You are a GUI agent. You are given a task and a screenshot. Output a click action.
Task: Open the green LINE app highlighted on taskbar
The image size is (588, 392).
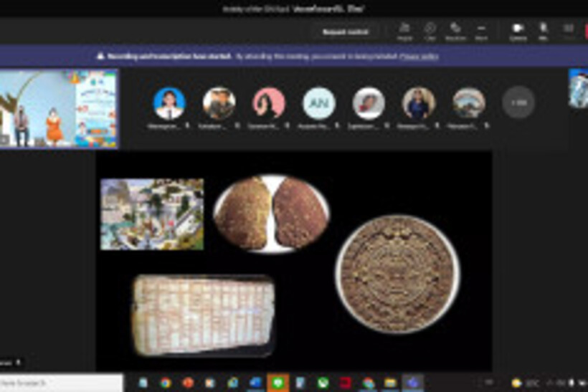(x=278, y=383)
